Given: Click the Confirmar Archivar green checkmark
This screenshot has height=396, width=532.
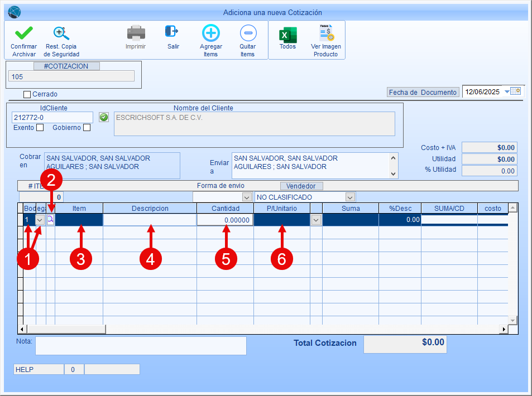Looking at the screenshot, I should pyautogui.click(x=24, y=33).
